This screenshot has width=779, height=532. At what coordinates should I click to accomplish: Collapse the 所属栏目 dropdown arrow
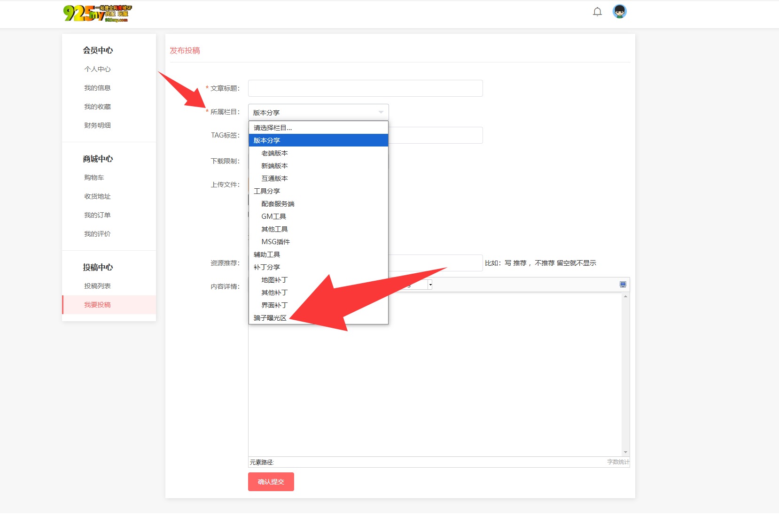tap(381, 112)
